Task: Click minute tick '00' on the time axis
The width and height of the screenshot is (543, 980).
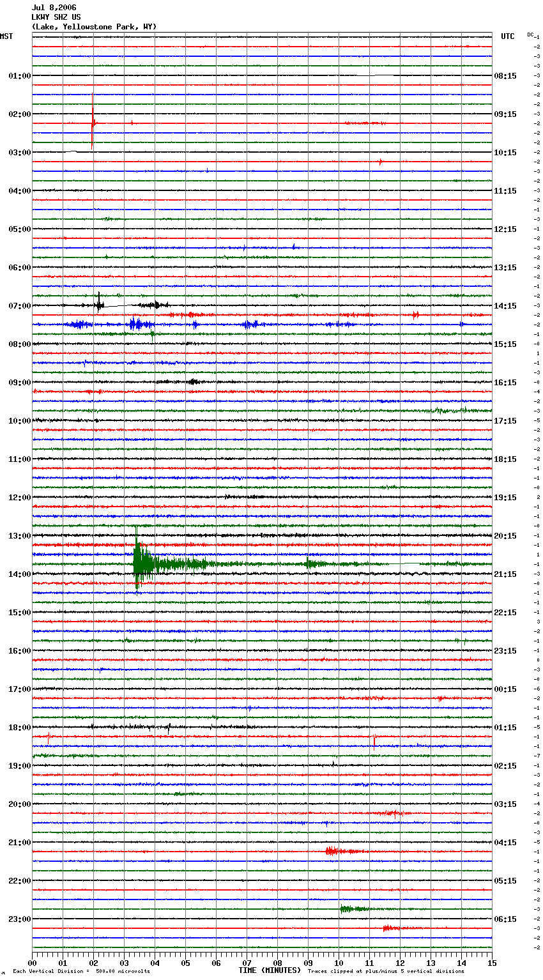Action: [32, 963]
